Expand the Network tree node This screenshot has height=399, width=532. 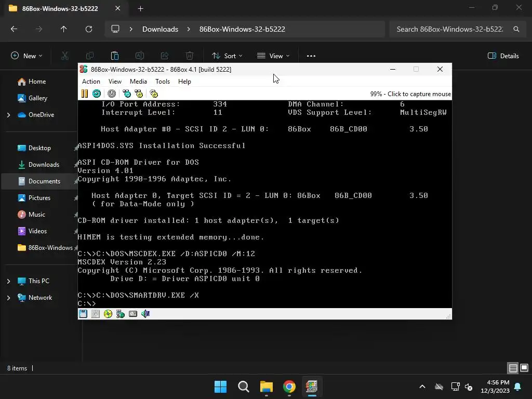click(x=8, y=298)
